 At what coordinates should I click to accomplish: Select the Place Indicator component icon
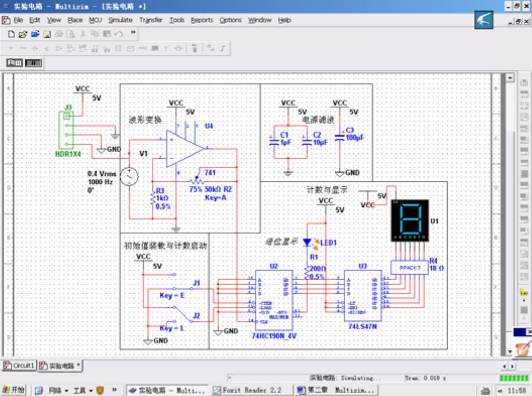(x=119, y=48)
